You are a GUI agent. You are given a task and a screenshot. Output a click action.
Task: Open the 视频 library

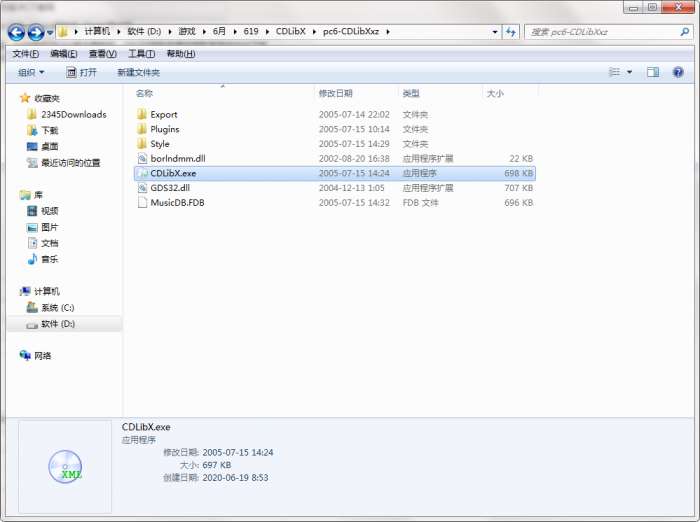point(50,211)
